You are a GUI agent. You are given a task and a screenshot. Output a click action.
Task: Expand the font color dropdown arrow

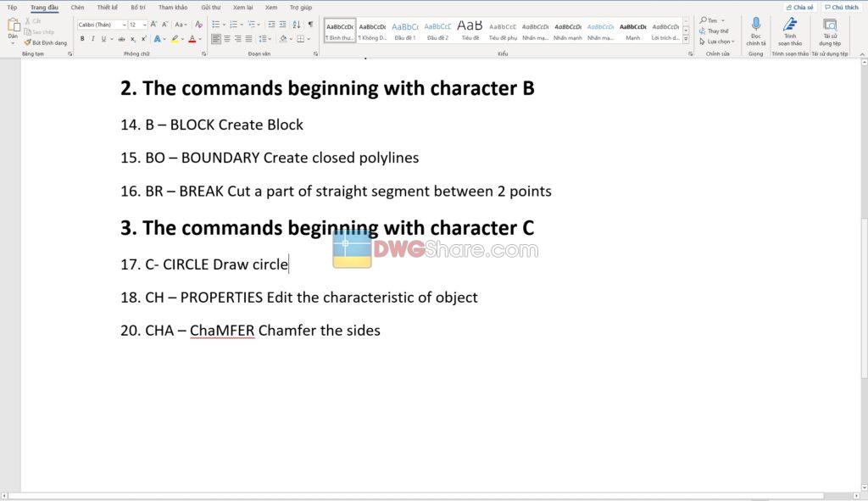pos(200,38)
